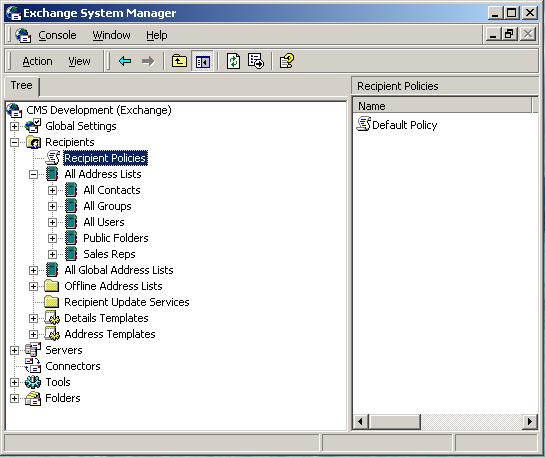This screenshot has height=457, width=545.
Task: Select the Sales Reps label
Action: click(109, 254)
